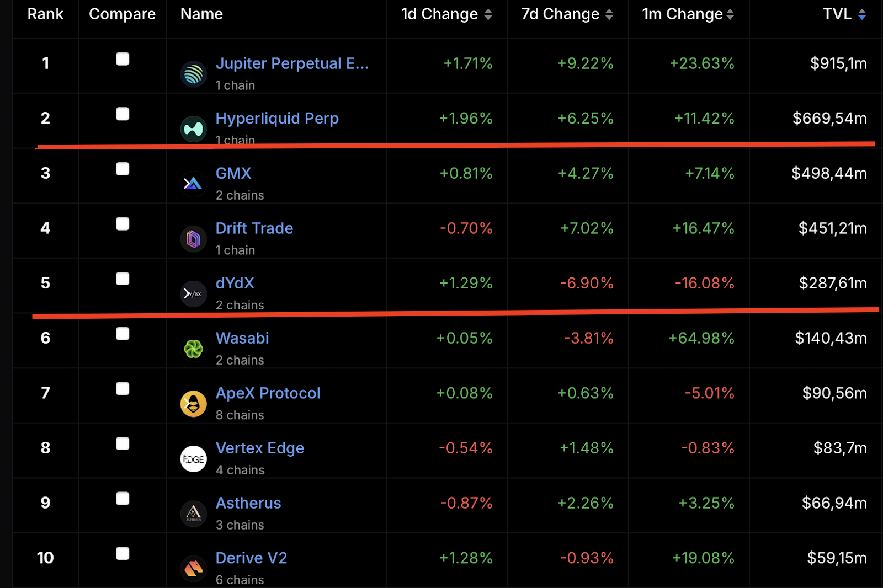Sort by the 1d Change column arrows
The width and height of the screenshot is (883, 588).
tap(488, 14)
